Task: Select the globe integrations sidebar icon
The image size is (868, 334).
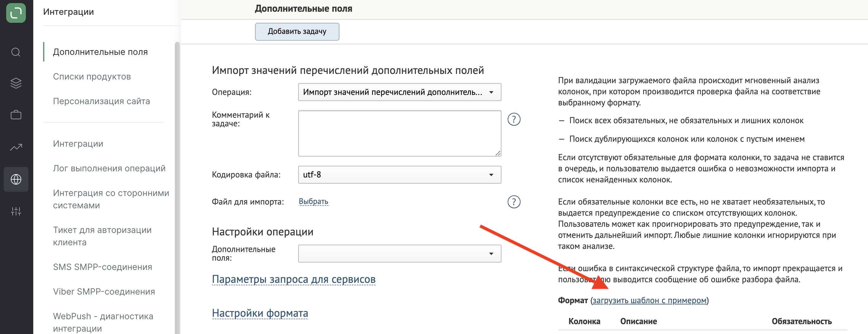Action: [x=16, y=179]
